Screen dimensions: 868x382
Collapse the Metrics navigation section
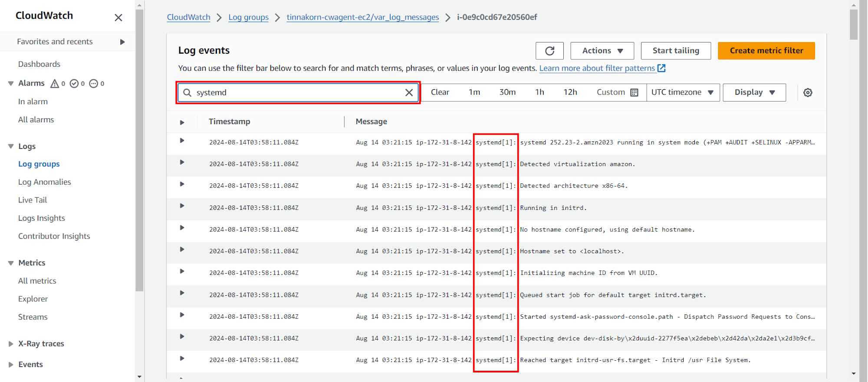11,263
